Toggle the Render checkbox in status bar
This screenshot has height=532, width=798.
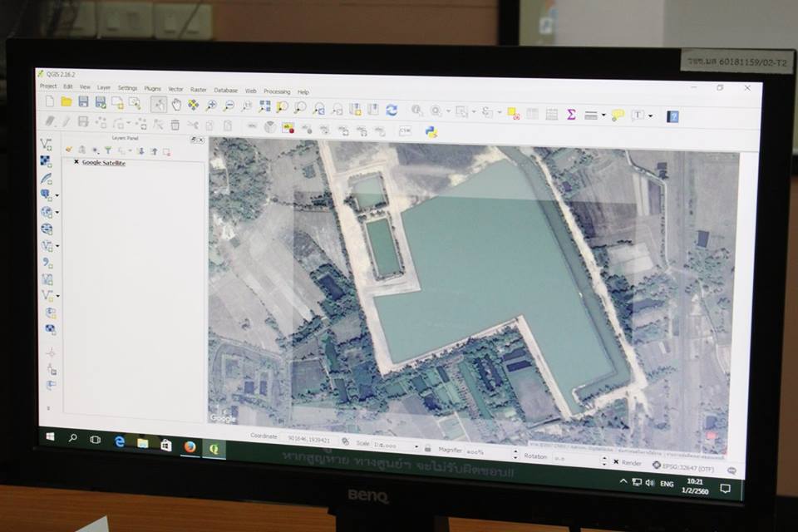coord(616,461)
